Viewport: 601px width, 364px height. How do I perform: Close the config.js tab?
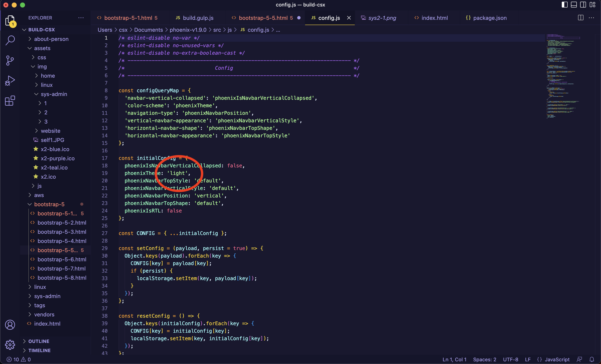point(349,18)
